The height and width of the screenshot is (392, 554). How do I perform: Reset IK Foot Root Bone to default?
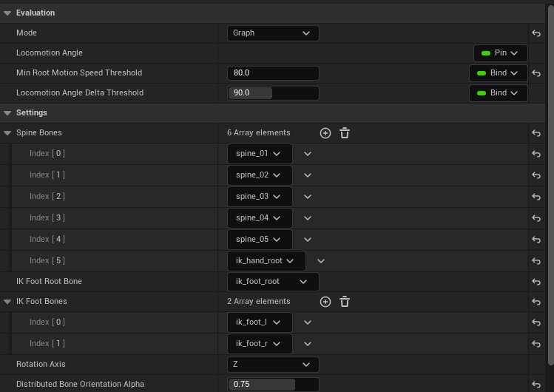pyautogui.click(x=536, y=282)
